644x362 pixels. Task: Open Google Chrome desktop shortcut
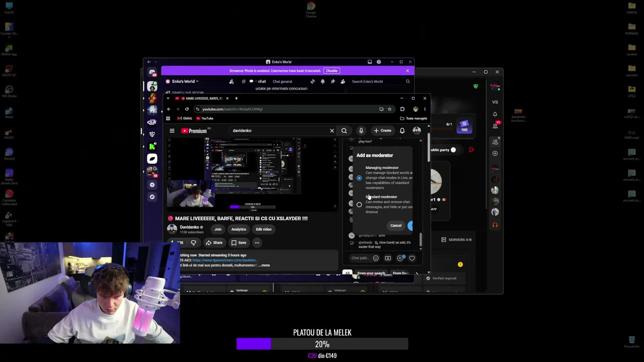[311, 10]
